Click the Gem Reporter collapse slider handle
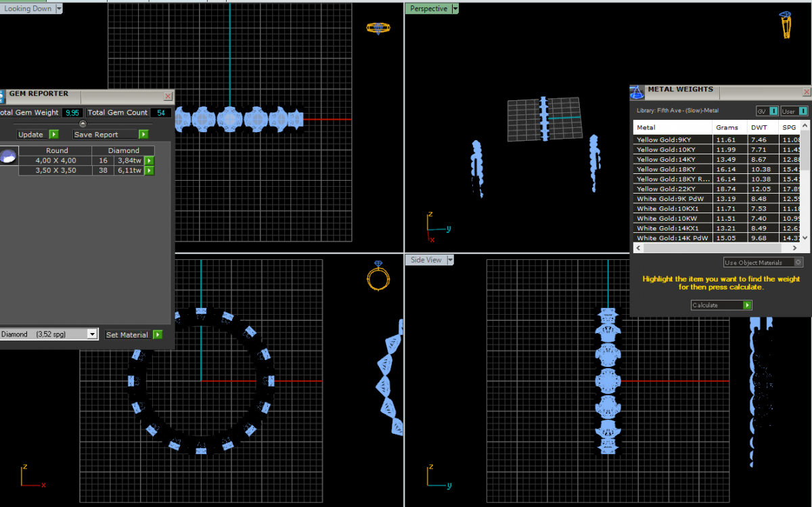This screenshot has width=812, height=507. click(83, 124)
